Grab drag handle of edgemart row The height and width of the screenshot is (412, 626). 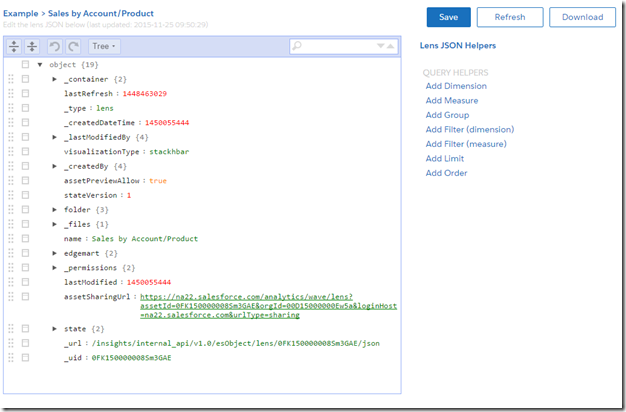(x=11, y=253)
